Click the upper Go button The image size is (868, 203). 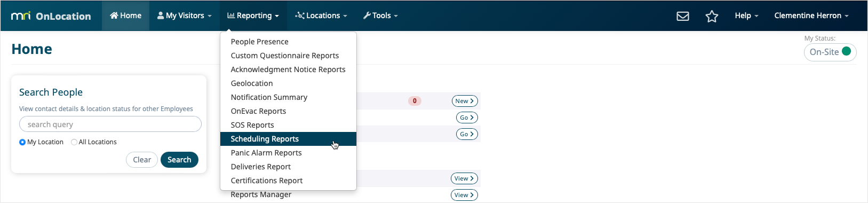pos(467,118)
